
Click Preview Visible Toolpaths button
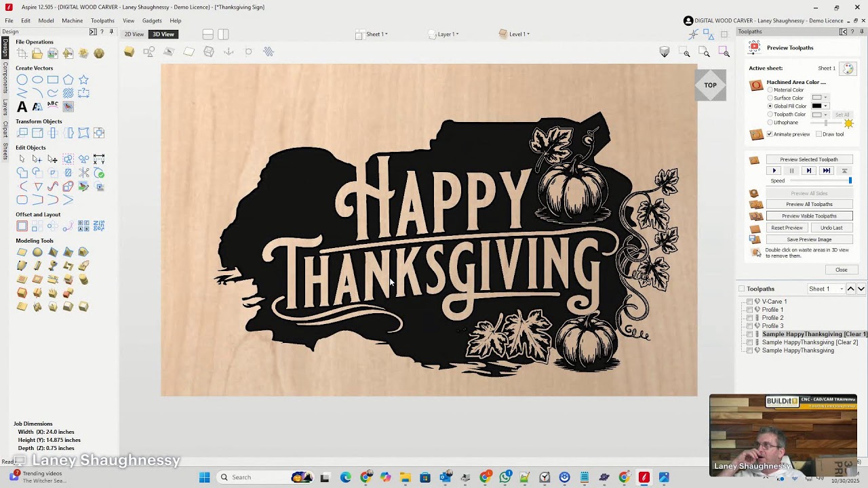click(x=809, y=216)
